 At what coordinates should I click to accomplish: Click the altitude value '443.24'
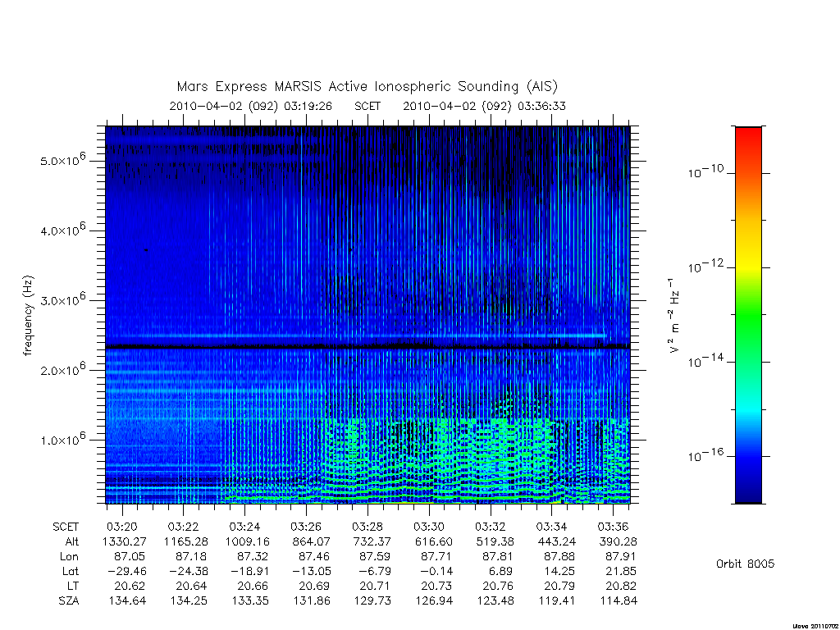point(555,541)
